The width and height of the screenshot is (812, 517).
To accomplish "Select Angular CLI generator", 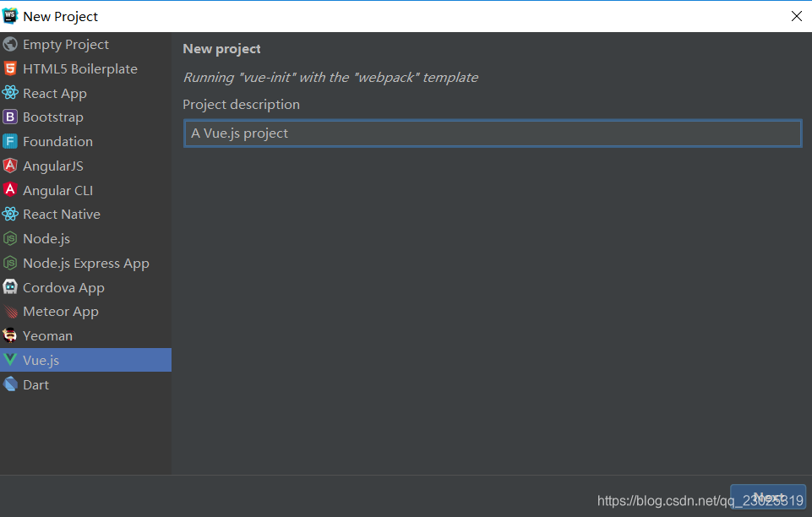I will 85,190.
